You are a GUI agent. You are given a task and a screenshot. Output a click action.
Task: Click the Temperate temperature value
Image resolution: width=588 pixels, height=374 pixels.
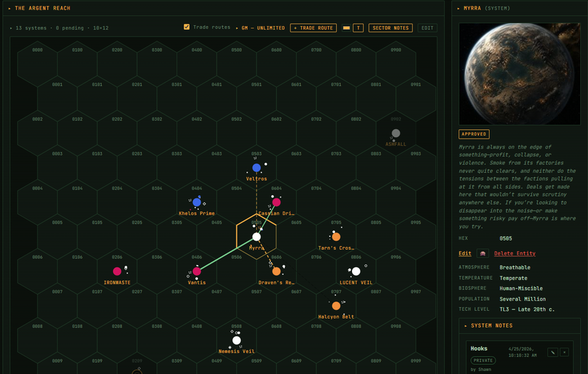513,278
